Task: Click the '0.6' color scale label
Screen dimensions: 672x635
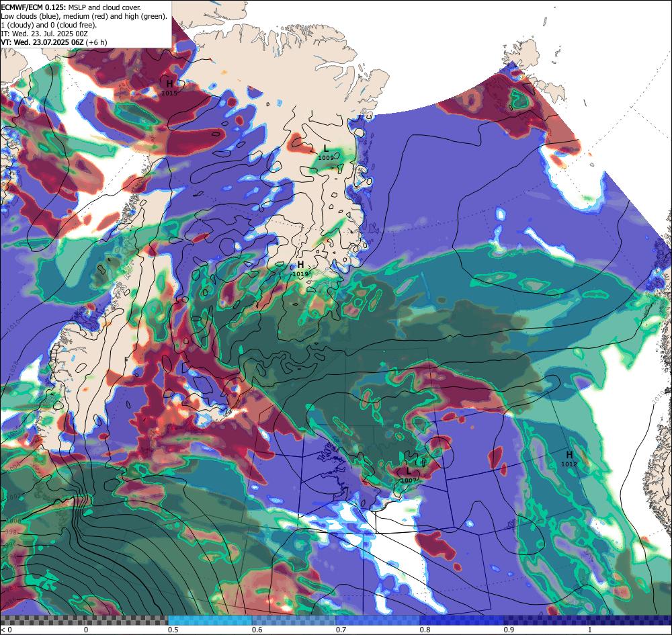Action: point(257,630)
